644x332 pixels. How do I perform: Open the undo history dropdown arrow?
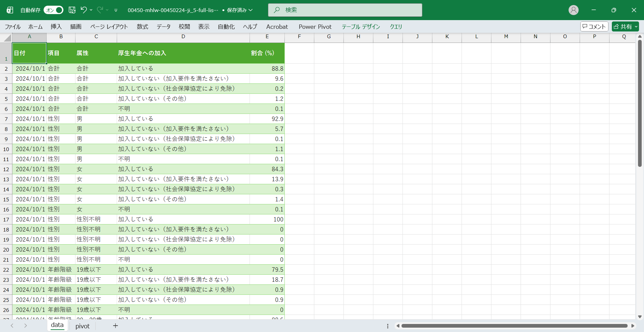pyautogui.click(x=91, y=10)
